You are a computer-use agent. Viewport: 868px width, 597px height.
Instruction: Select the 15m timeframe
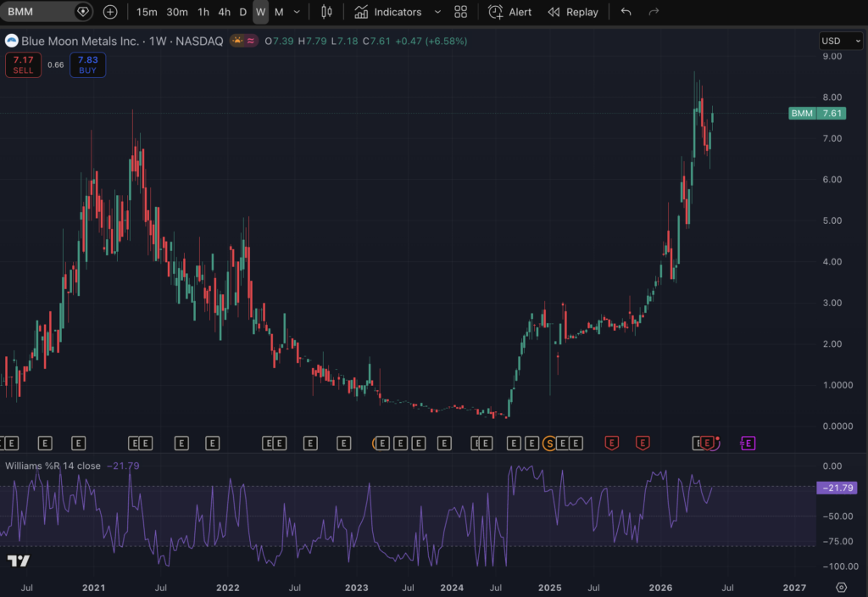[147, 12]
